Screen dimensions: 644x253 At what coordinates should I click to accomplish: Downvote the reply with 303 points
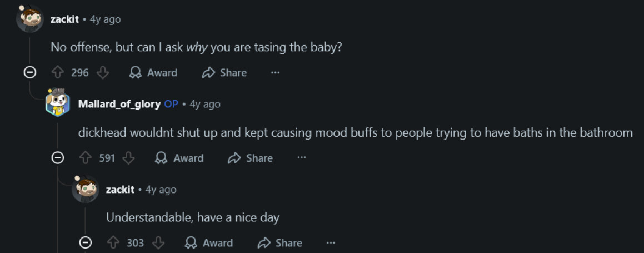coord(158,243)
